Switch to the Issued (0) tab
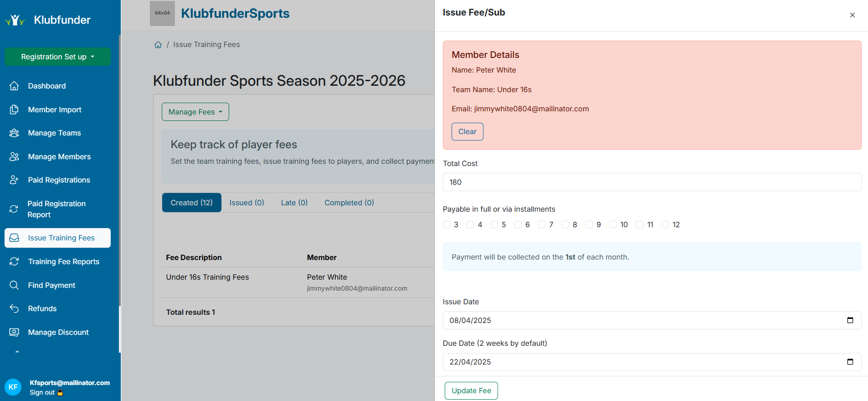The image size is (868, 401). pos(247,203)
